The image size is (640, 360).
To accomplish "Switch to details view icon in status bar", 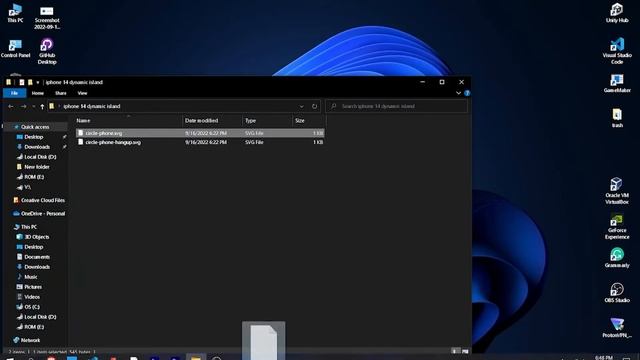I will 456,351.
